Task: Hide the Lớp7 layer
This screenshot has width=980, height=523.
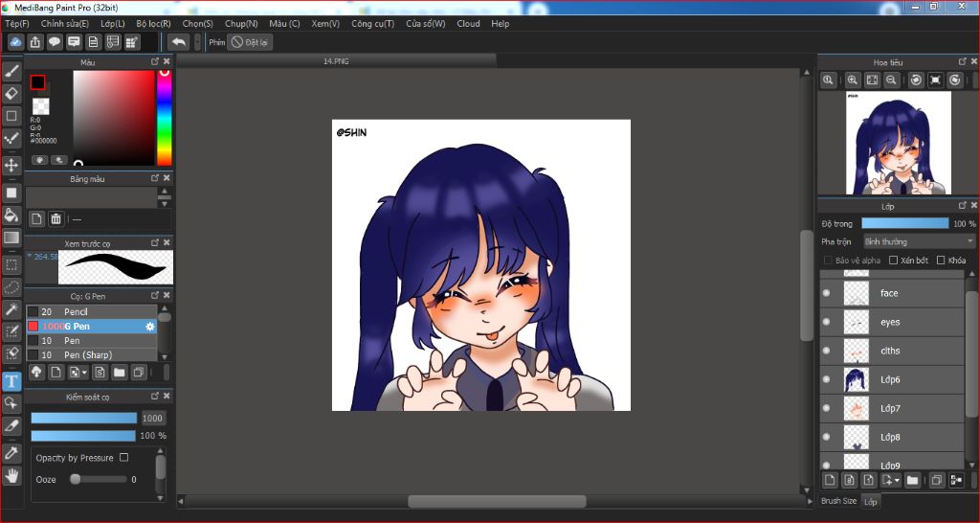Action: pyautogui.click(x=827, y=408)
